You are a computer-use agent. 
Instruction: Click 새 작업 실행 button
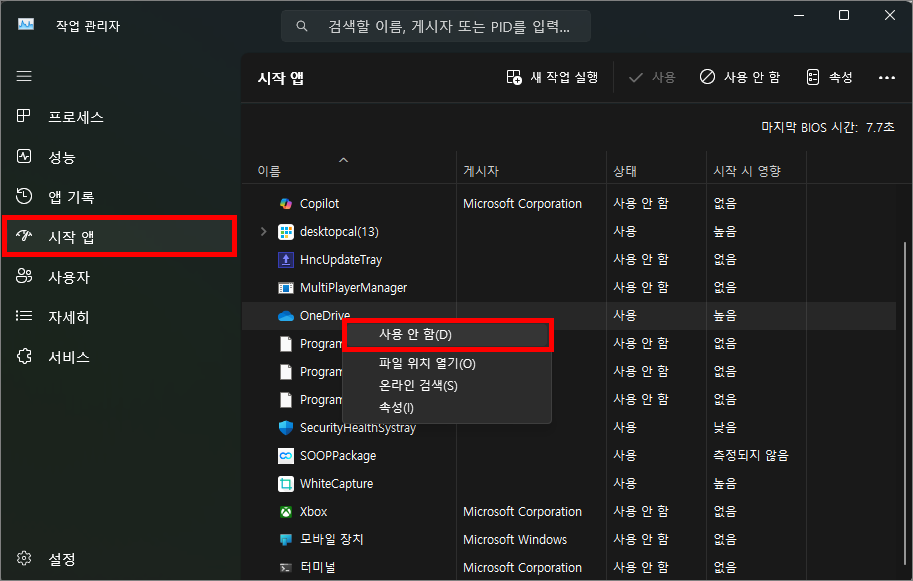tap(552, 77)
